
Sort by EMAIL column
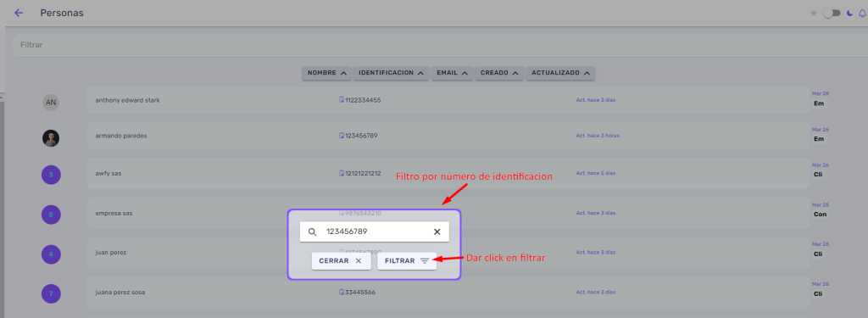coord(452,73)
